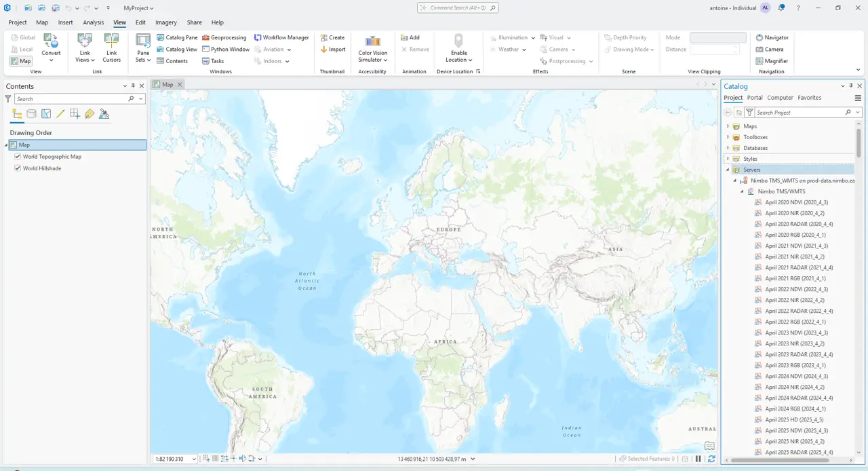Switch to the Portal tab in Catalog
Screen dimensions: 868x471
point(755,98)
